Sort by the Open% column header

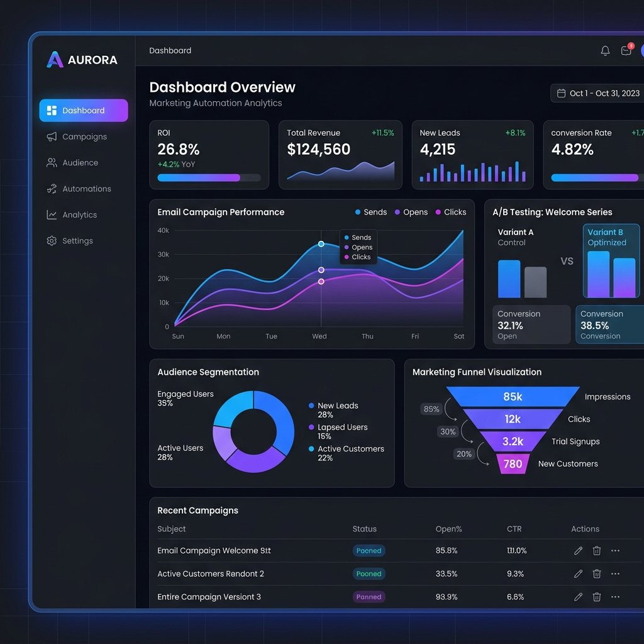(448, 529)
